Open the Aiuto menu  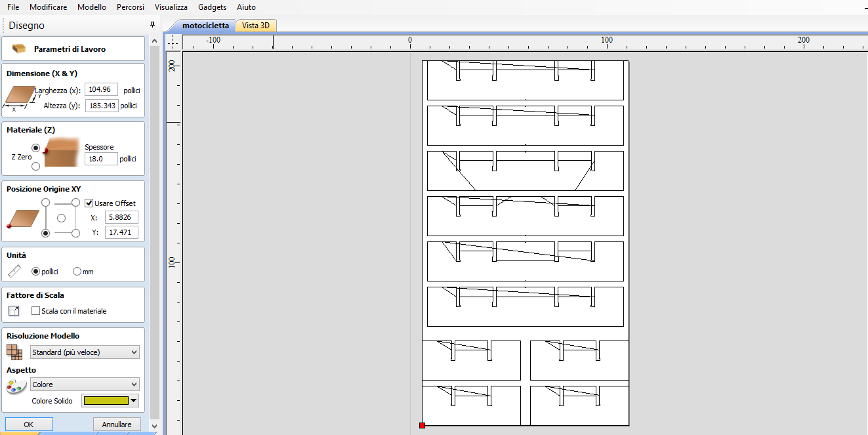tap(246, 7)
